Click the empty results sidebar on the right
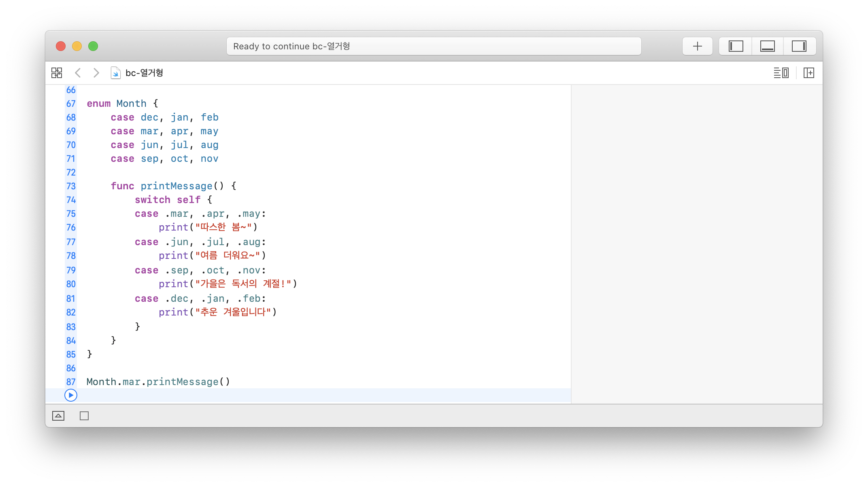Image resolution: width=868 pixels, height=487 pixels. (696, 243)
